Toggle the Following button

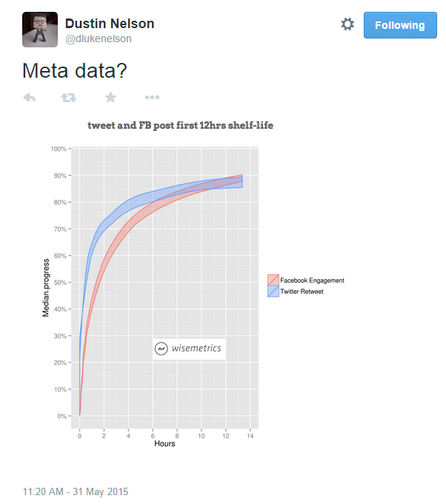[400, 25]
